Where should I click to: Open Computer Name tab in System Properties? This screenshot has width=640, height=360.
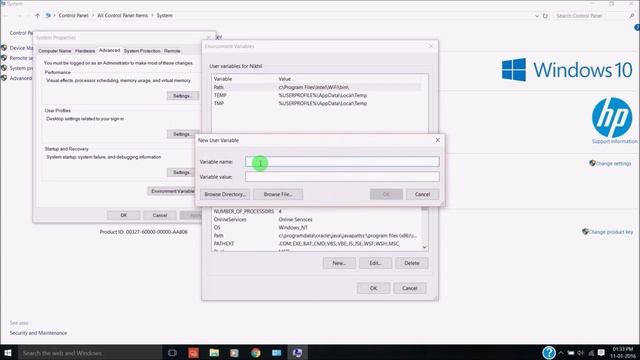(x=55, y=51)
